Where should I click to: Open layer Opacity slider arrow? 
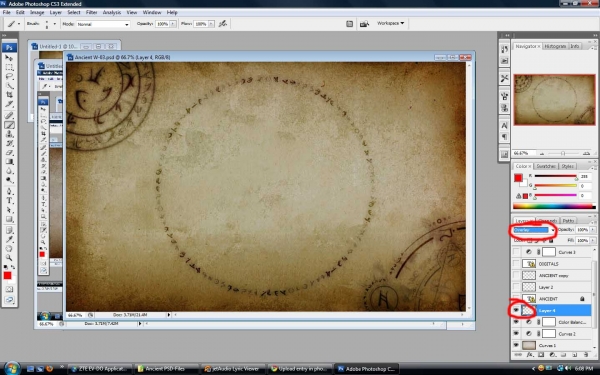point(593,230)
